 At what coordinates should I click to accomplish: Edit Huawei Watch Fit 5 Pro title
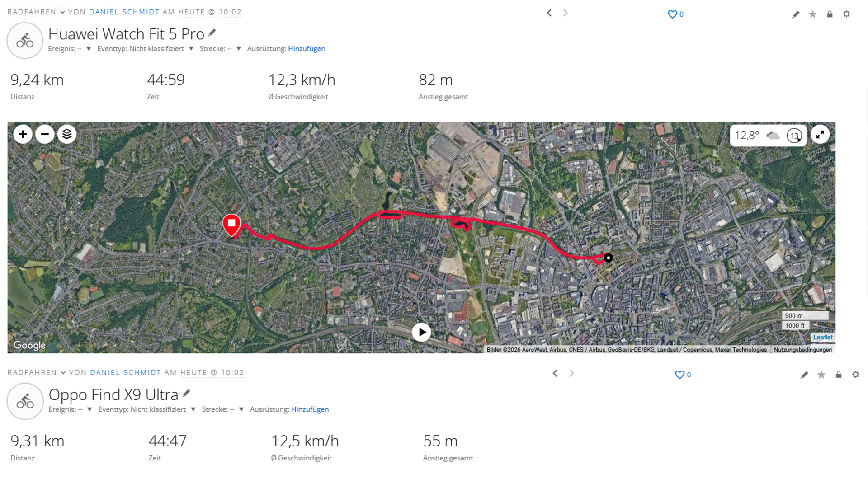(212, 33)
